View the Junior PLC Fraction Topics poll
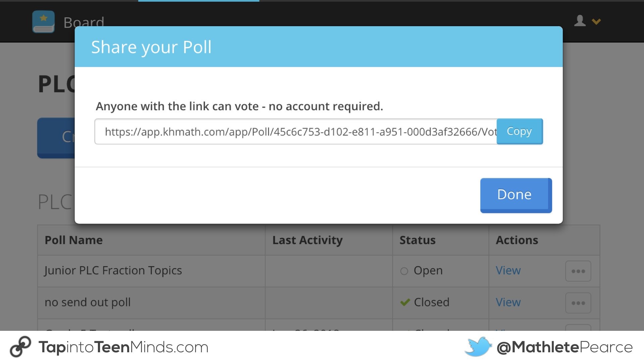This screenshot has width=644, height=362. (508, 270)
